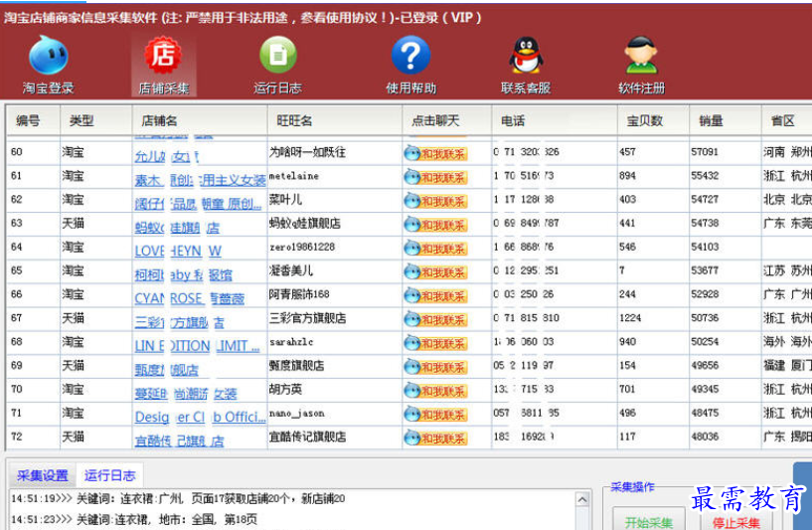Sort by the 编号 column header

click(33, 121)
